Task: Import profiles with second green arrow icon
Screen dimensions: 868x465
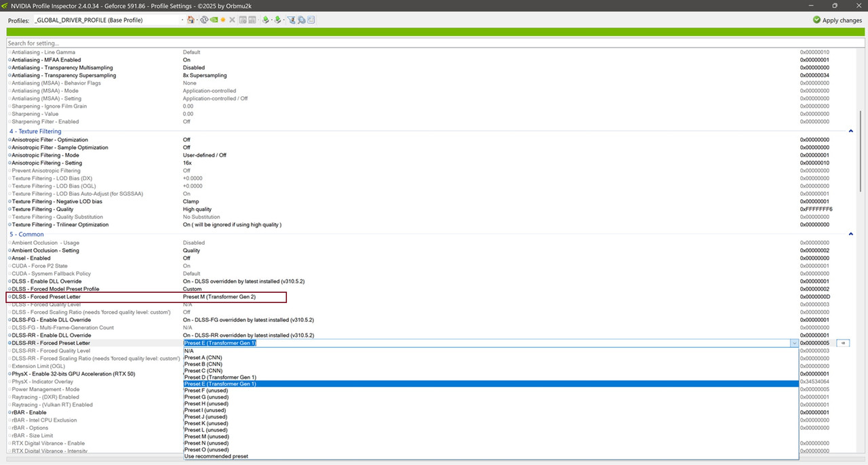Action: (x=277, y=20)
